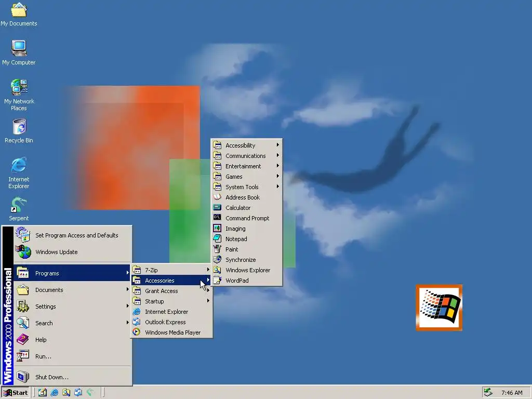Select the highlighted Accessories entry
532x399 pixels.
tap(171, 281)
